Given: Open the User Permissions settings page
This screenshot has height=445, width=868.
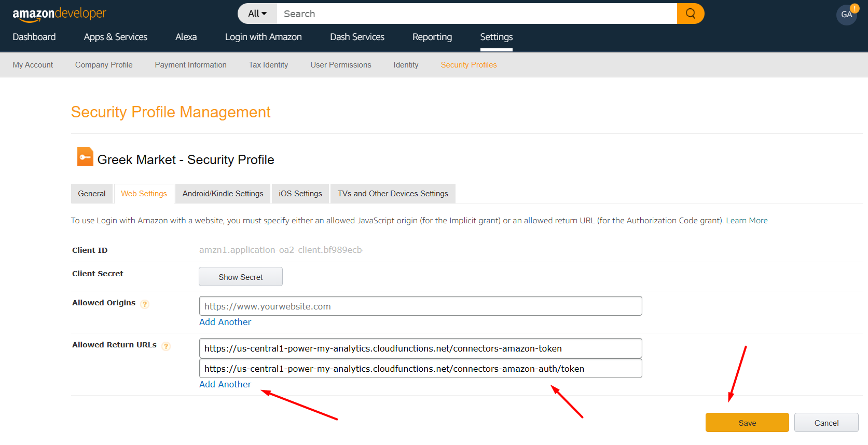Looking at the screenshot, I should click(340, 65).
